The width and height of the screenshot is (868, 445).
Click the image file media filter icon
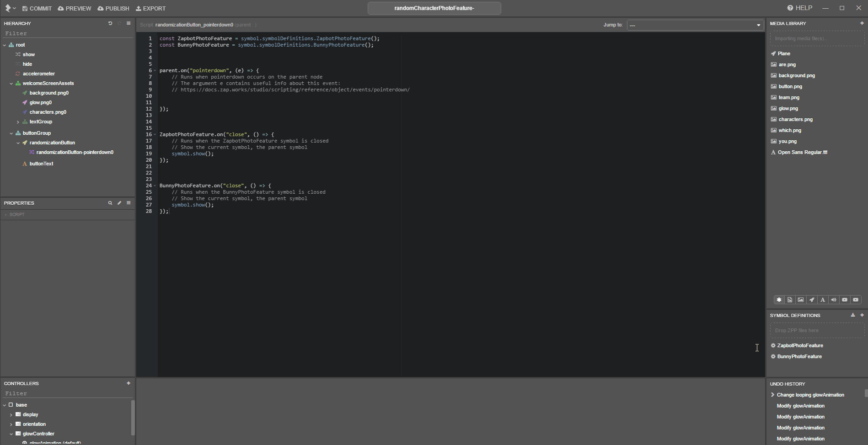click(790, 300)
